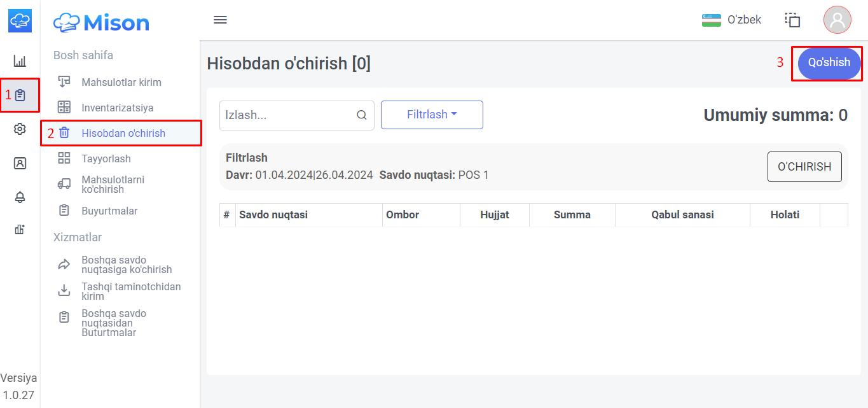Open Mahsulotlarni ko'chirish menu item

coord(121,185)
